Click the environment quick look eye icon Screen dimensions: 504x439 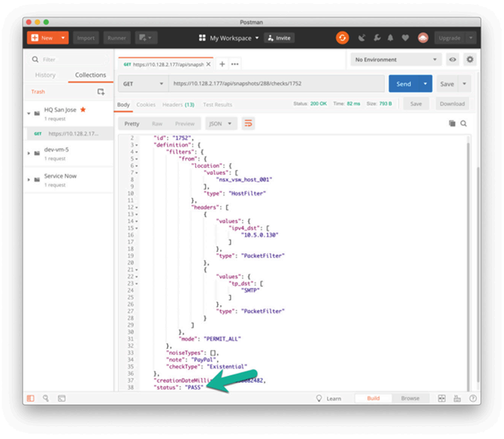coord(452,60)
